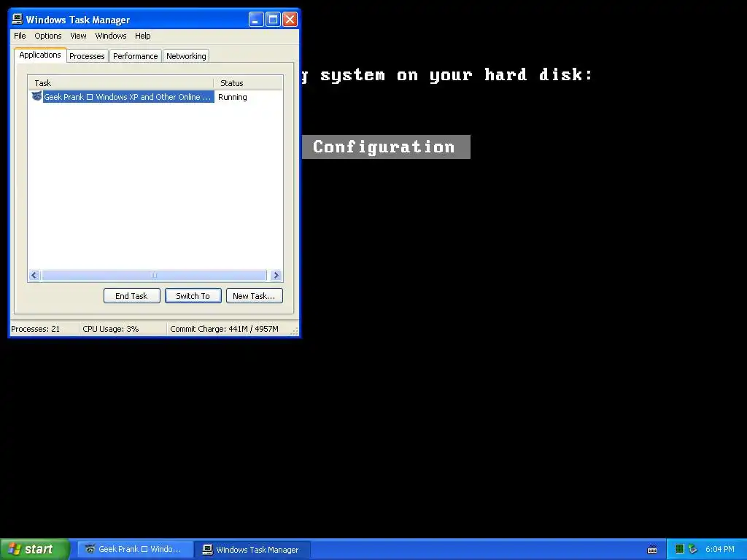Switch to the Applications tab
The image size is (747, 560).
pyautogui.click(x=40, y=55)
